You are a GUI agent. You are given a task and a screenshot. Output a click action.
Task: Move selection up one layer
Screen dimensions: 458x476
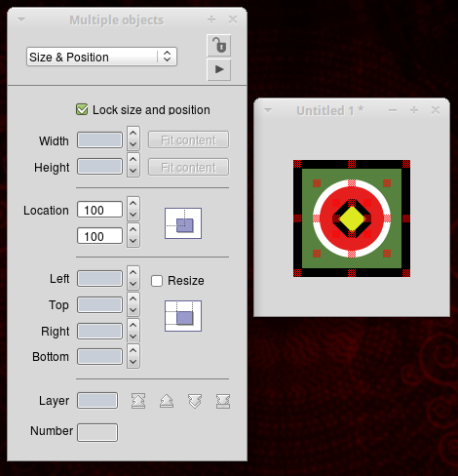167,401
